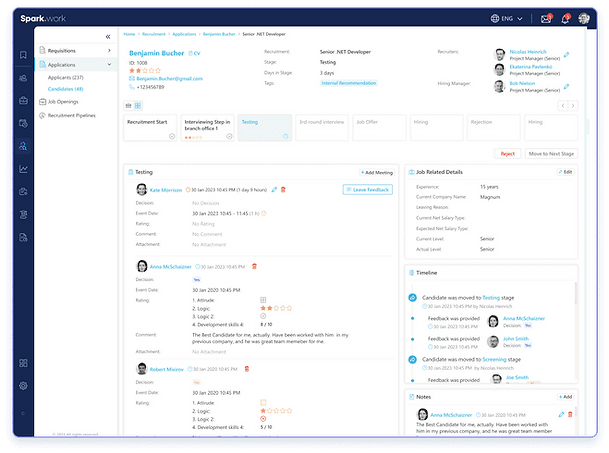Image resolution: width=609 pixels, height=453 pixels.
Task: Delete Anna McSchaizner's feedback with trash icon
Action: click(x=254, y=267)
